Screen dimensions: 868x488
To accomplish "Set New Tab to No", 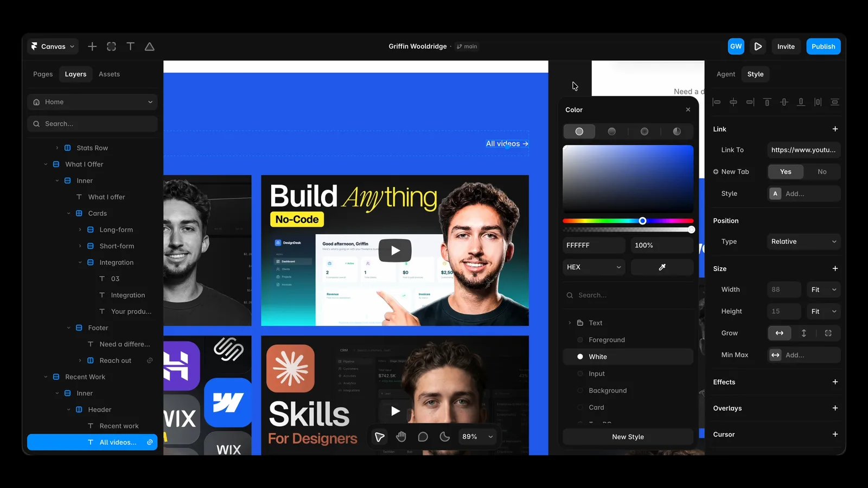I will pos(822,172).
